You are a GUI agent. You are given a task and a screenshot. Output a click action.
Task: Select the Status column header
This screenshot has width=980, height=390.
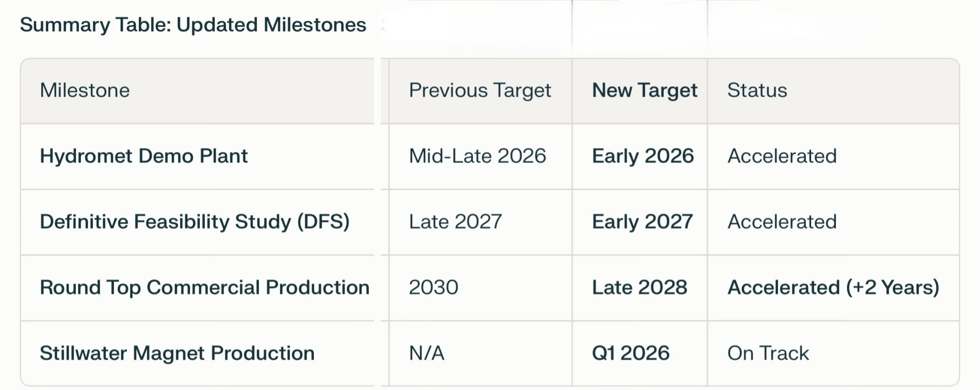(x=757, y=91)
